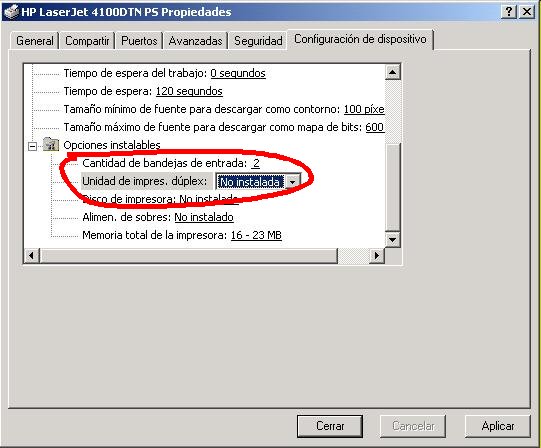Image resolution: width=541 pixels, height=448 pixels.
Task: Click the 120 segundos wait time link
Action: coord(189,91)
